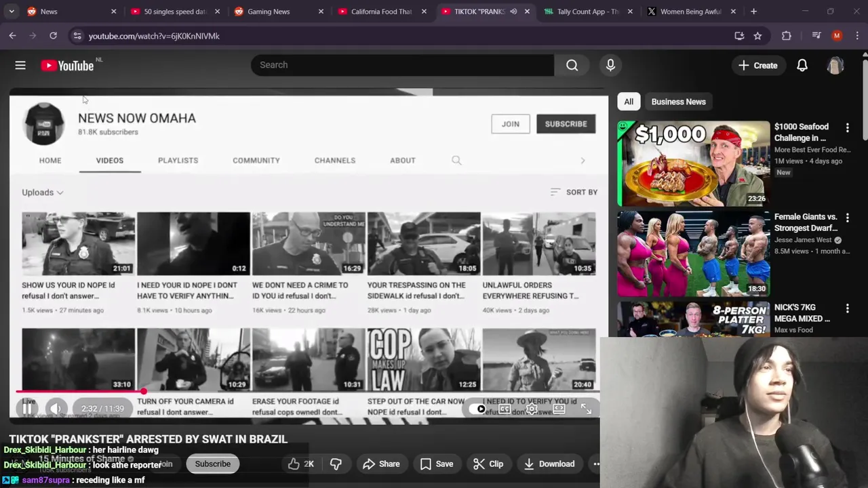Open the YouTube hamburger guide menu
This screenshot has width=868, height=488.
click(x=20, y=65)
